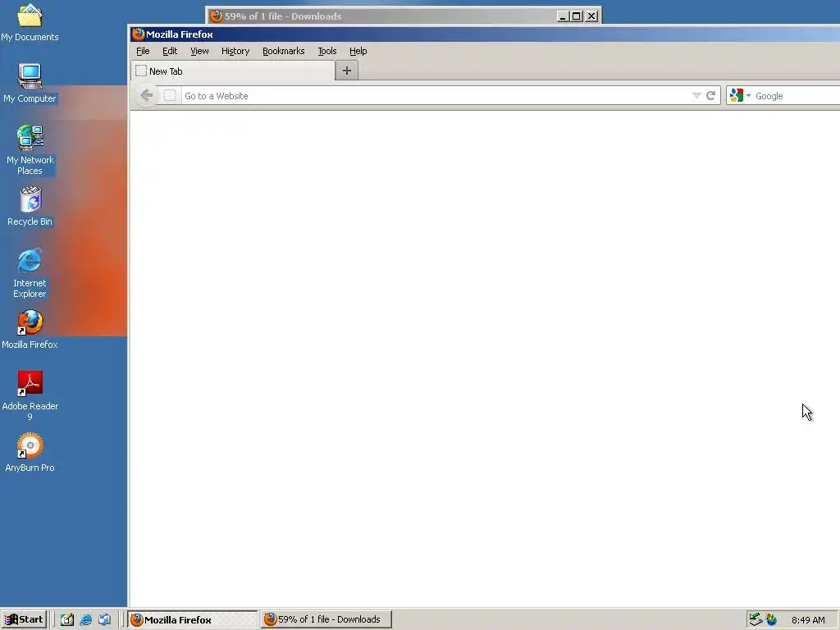The image size is (840, 630).
Task: Open the Help menu
Action: coord(358,51)
